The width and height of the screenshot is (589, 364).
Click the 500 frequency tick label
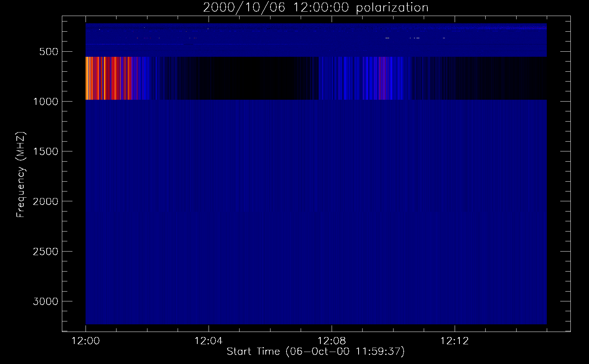click(49, 52)
